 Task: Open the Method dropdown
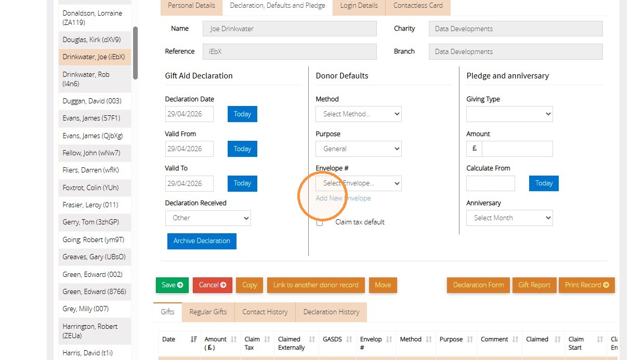359,114
